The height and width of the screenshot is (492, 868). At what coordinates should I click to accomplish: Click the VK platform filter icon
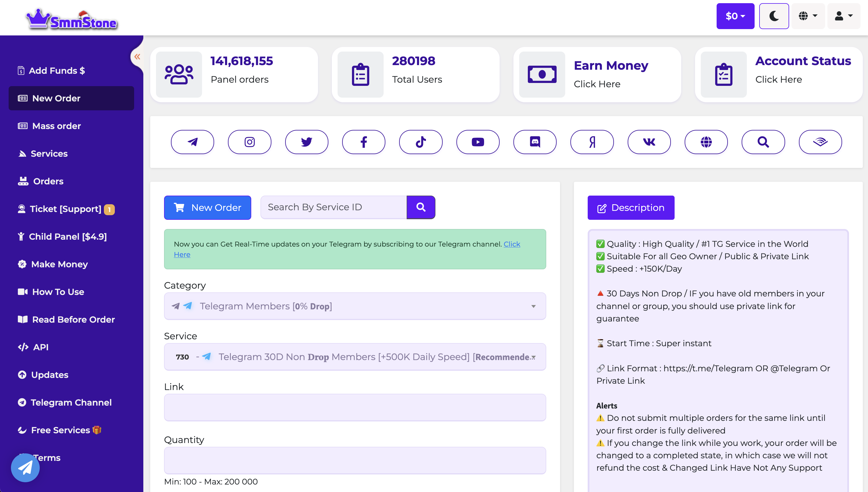point(649,142)
